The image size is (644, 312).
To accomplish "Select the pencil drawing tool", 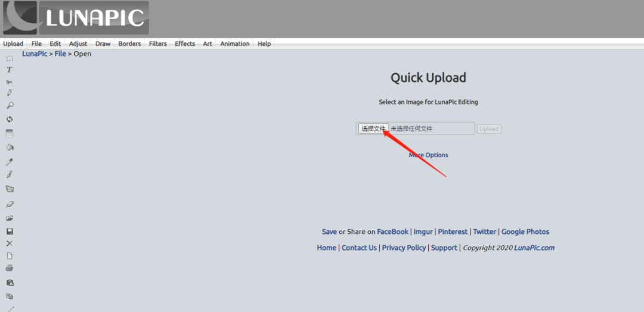I will click(x=10, y=93).
